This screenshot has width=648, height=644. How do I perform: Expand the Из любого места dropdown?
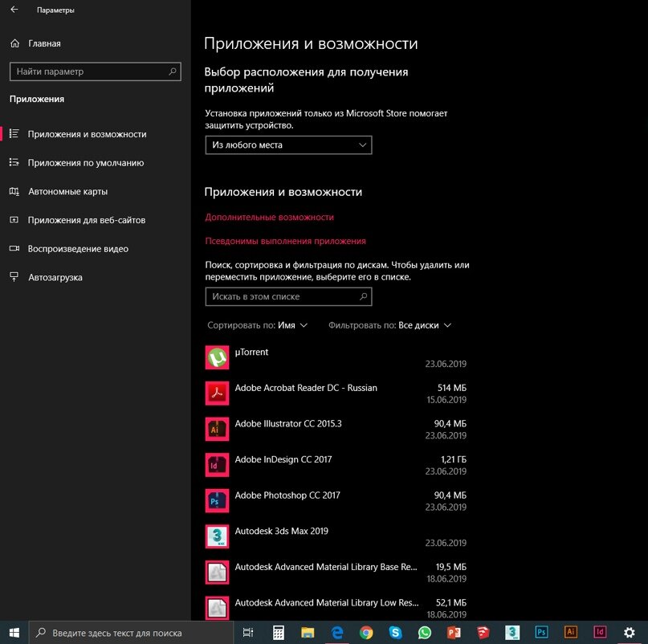(288, 145)
